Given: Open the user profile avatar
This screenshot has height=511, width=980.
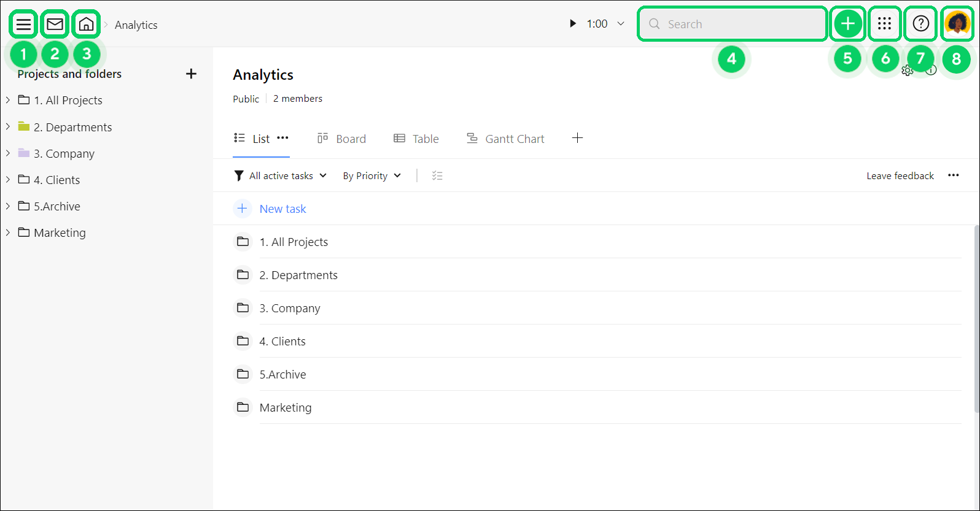Looking at the screenshot, I should [x=957, y=24].
